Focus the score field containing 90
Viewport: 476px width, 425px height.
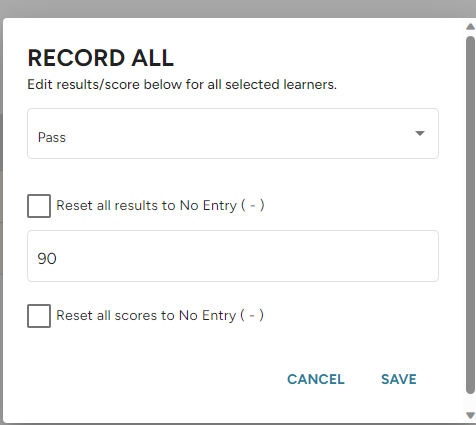click(x=233, y=256)
